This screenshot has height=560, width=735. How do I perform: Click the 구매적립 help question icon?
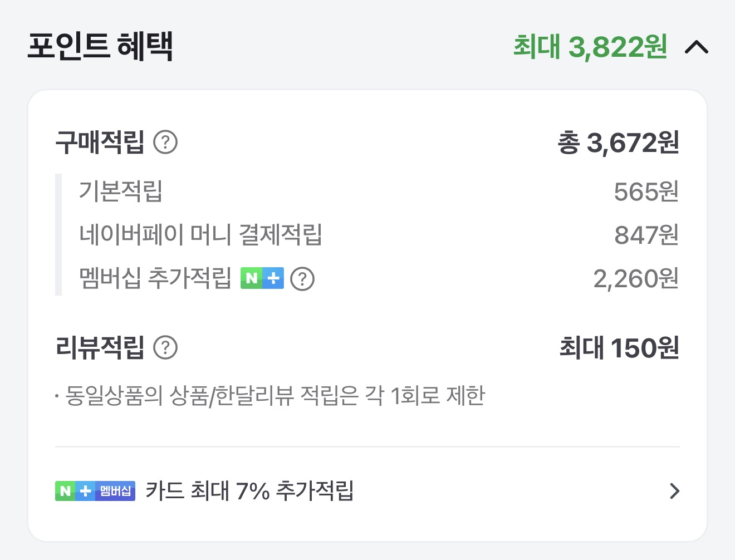coord(165,143)
